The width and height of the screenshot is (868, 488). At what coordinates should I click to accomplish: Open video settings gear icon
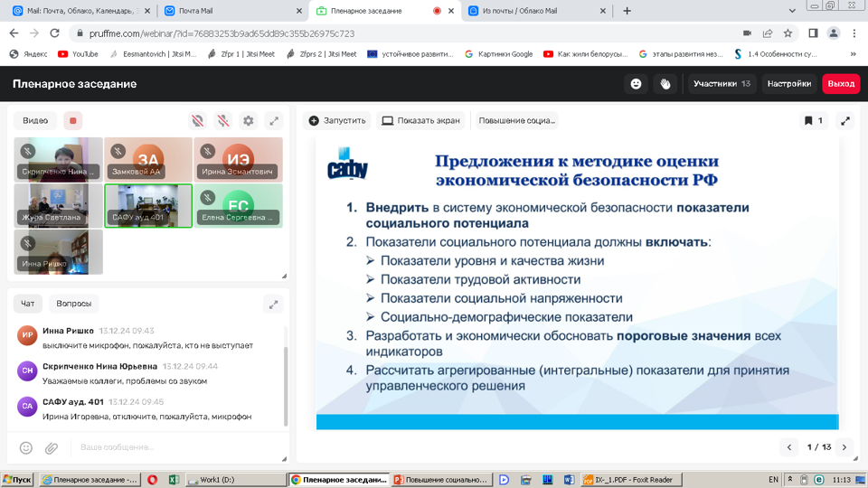click(248, 120)
